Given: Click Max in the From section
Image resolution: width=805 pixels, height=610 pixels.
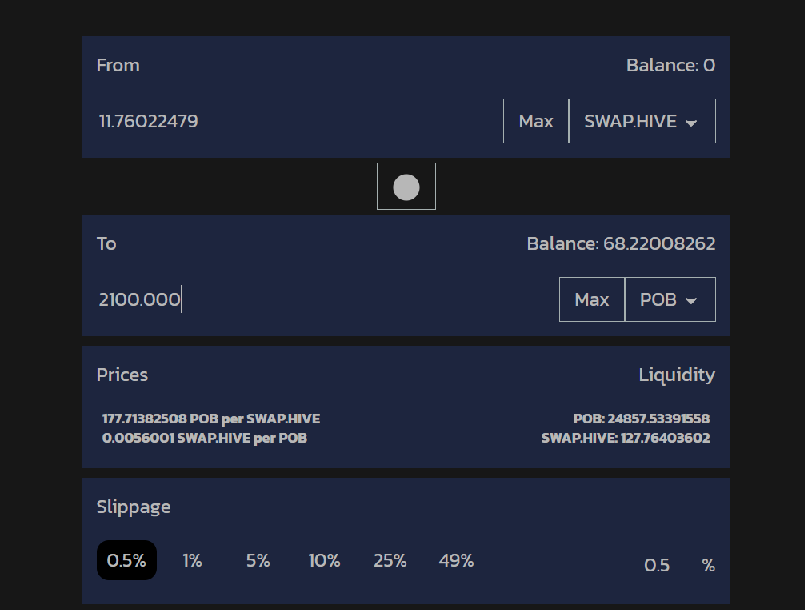Looking at the screenshot, I should [x=536, y=121].
